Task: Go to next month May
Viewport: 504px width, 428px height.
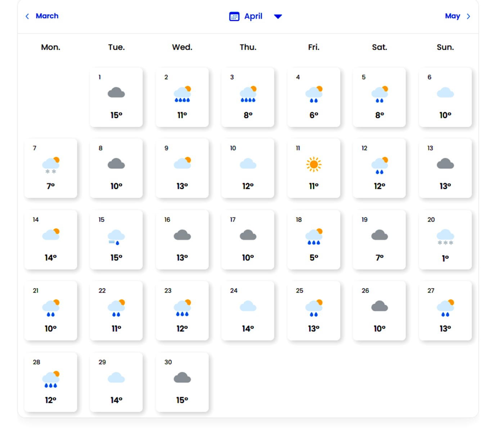Action: tap(452, 16)
